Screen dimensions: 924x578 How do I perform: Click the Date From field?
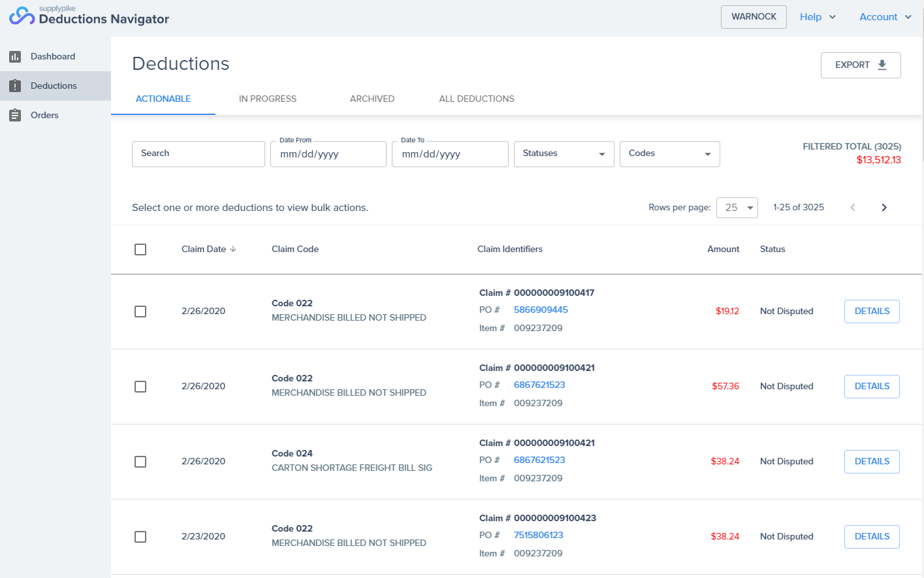(x=328, y=154)
